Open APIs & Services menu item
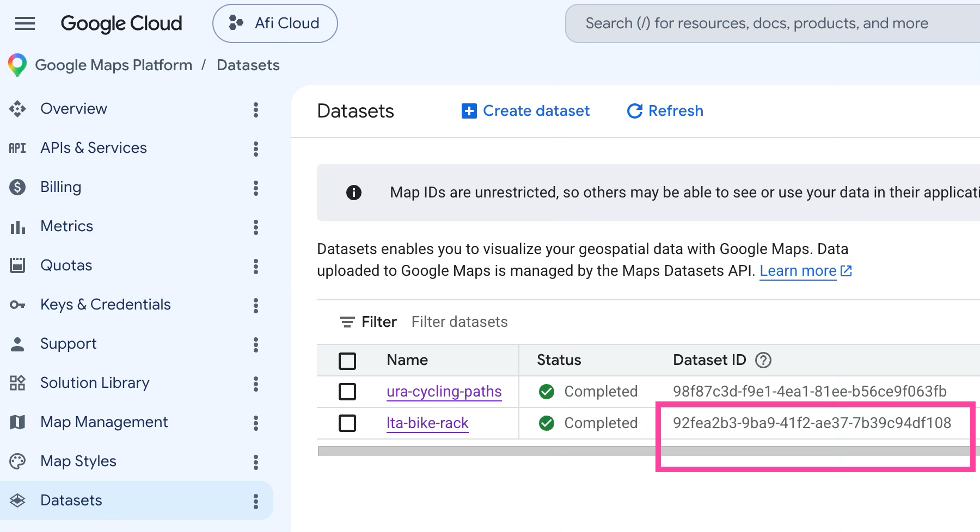This screenshot has height=532, width=980. tap(94, 148)
